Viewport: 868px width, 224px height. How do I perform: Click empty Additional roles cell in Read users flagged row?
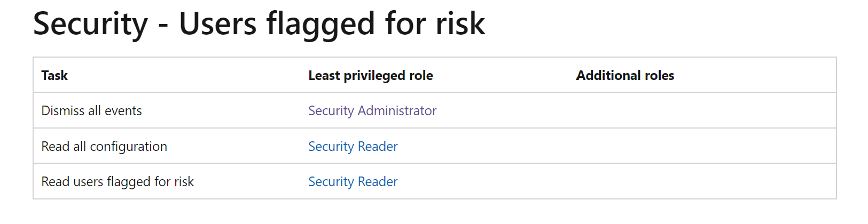[702, 181]
